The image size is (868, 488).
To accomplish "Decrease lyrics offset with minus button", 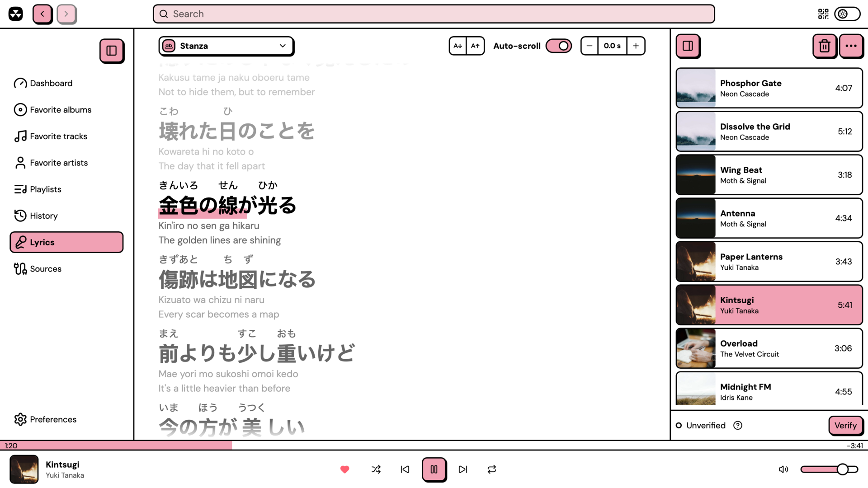I will 590,46.
